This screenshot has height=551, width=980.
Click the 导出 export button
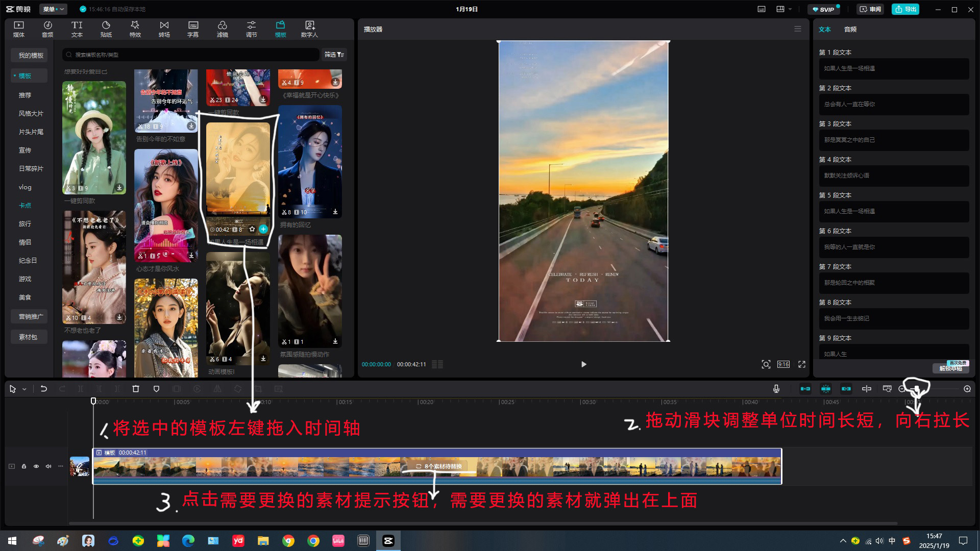(x=905, y=9)
